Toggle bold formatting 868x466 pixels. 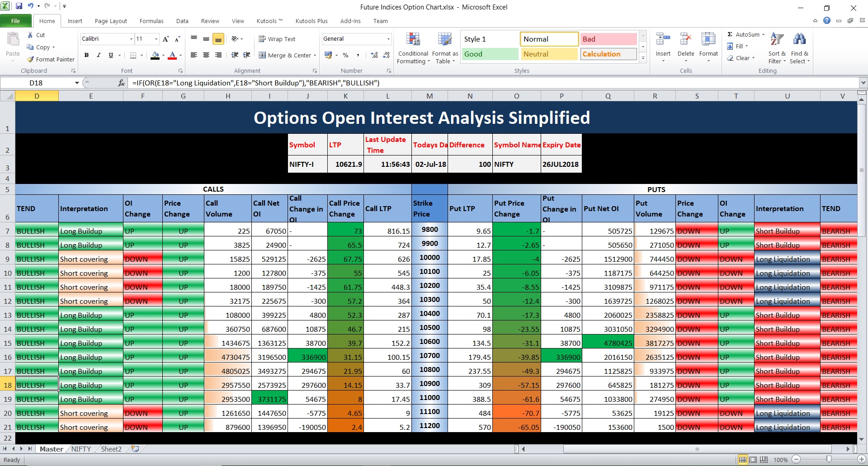(x=87, y=55)
